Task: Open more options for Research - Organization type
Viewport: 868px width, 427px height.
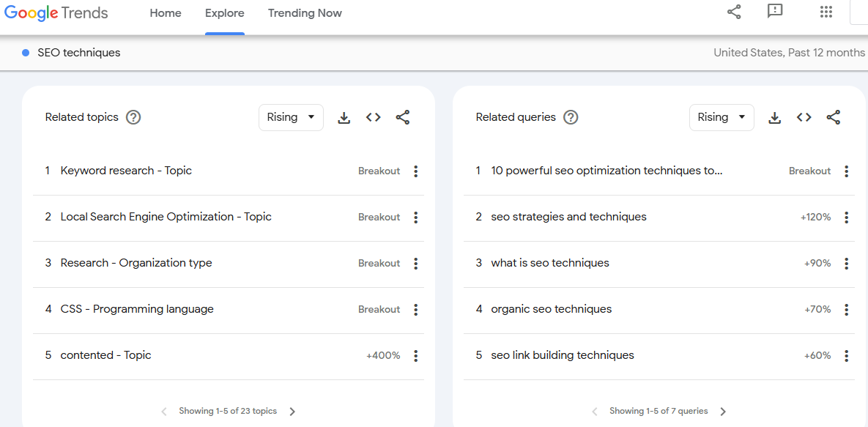Action: [416, 264]
